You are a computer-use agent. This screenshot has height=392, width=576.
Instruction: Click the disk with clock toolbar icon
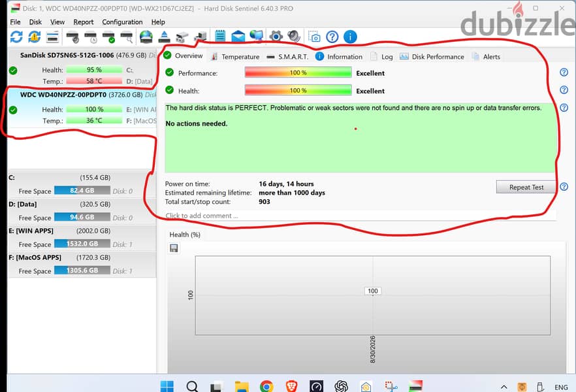(x=91, y=37)
